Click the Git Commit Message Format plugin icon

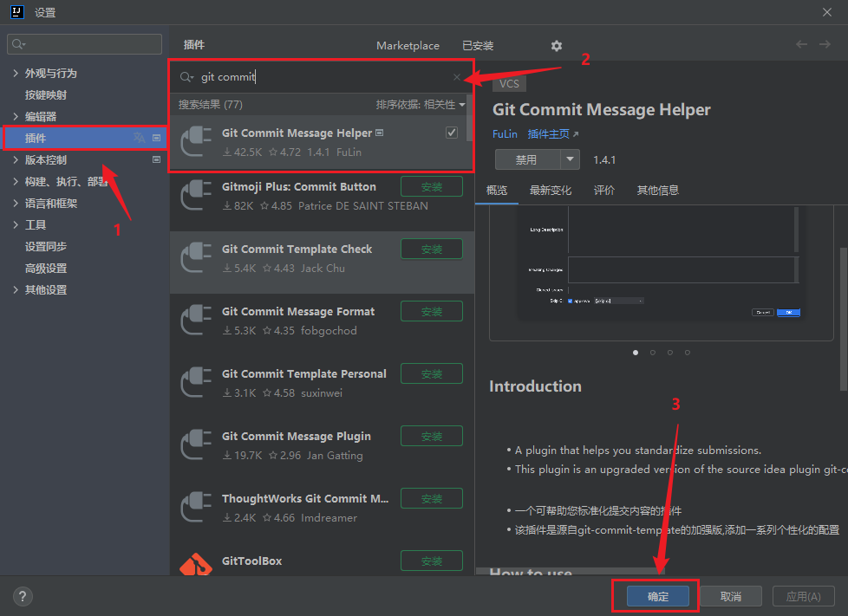pos(196,321)
